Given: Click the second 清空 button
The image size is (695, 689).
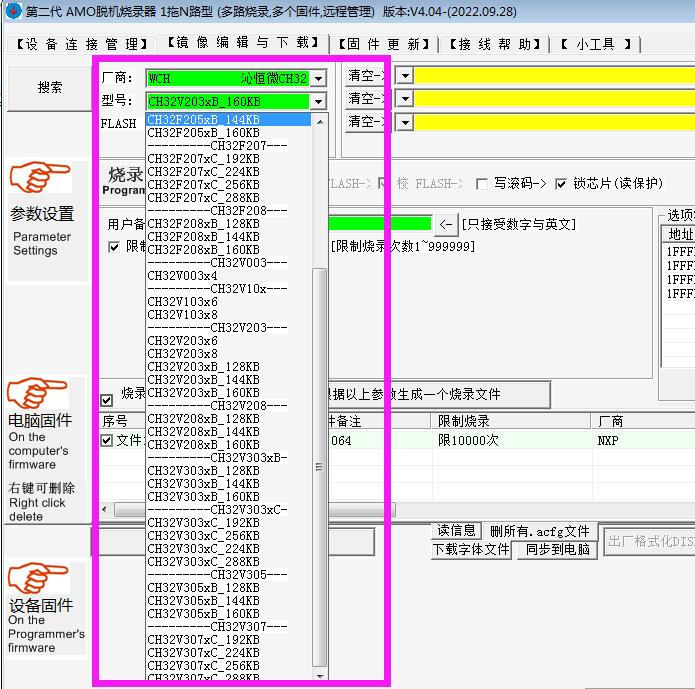Looking at the screenshot, I should pos(365,98).
